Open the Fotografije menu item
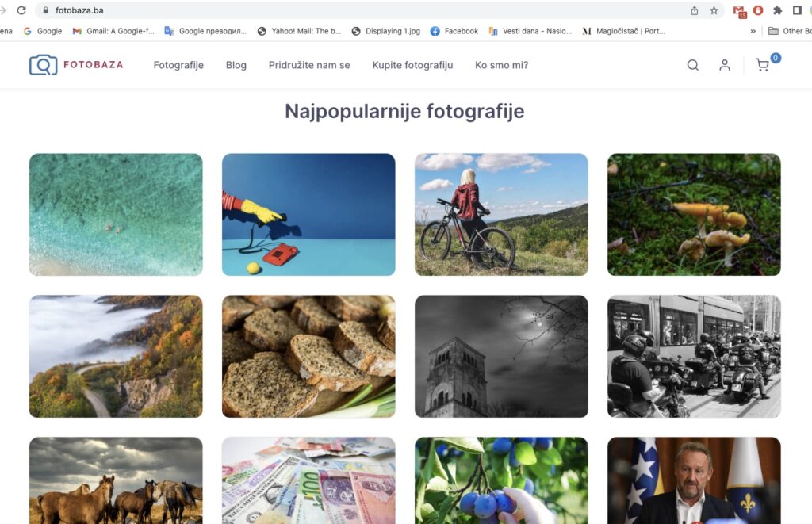This screenshot has height=524, width=812. point(178,65)
